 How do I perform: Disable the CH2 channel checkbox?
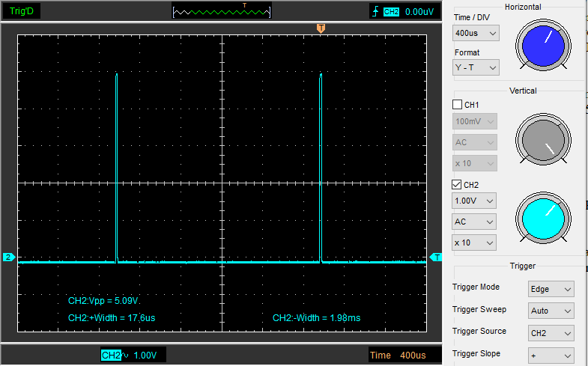point(458,185)
